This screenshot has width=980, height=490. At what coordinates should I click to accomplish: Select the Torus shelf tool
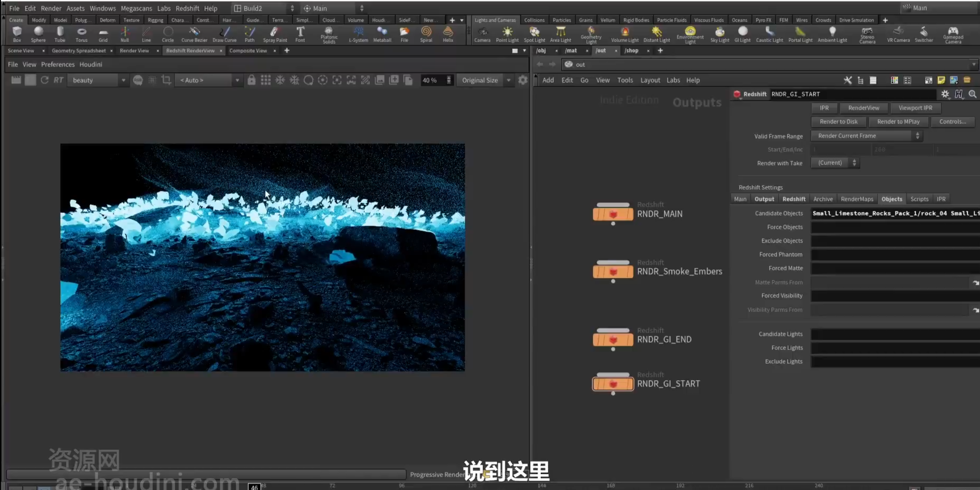[81, 34]
